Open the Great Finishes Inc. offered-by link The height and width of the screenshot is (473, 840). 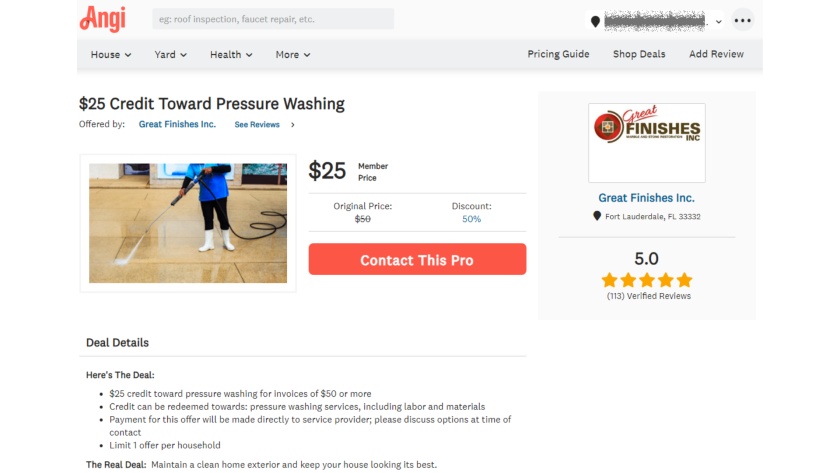(177, 124)
